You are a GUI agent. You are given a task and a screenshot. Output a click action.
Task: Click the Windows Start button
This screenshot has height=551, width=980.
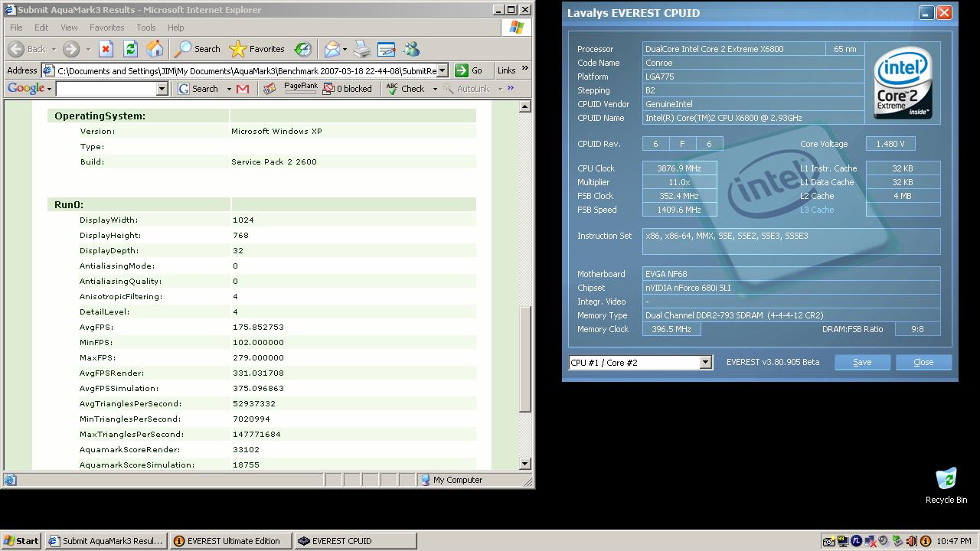[x=21, y=541]
